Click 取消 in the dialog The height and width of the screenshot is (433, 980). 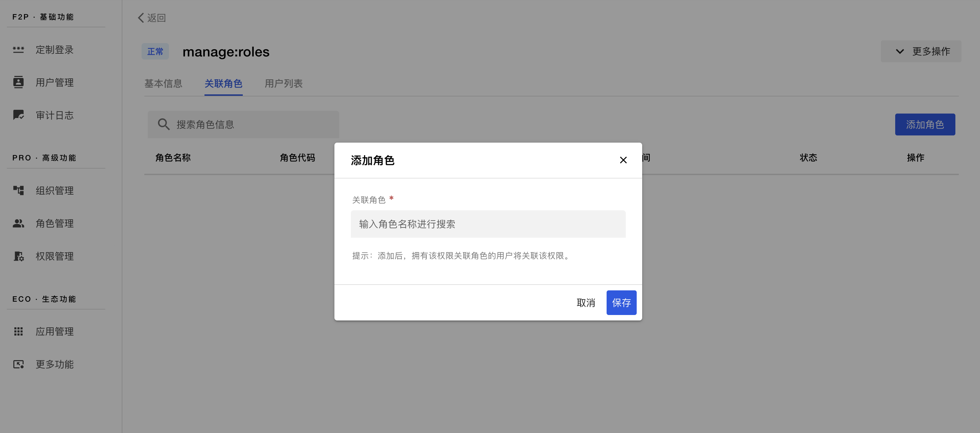[585, 302]
